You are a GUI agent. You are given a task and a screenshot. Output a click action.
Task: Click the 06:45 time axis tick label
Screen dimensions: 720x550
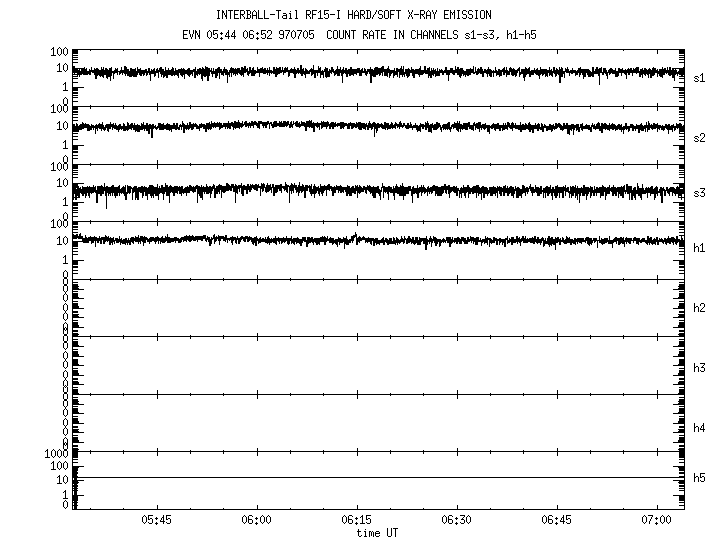557,521
